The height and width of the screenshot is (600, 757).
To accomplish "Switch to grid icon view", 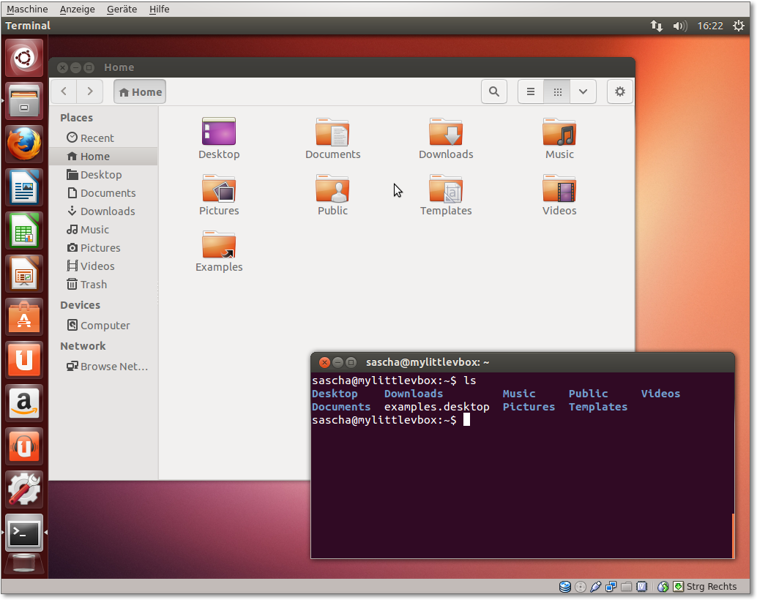I will click(x=558, y=92).
